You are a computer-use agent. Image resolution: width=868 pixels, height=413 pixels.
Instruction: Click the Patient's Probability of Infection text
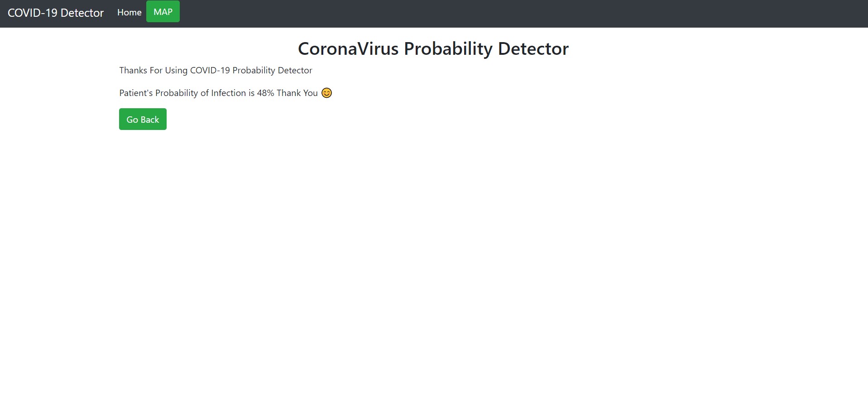pos(182,93)
